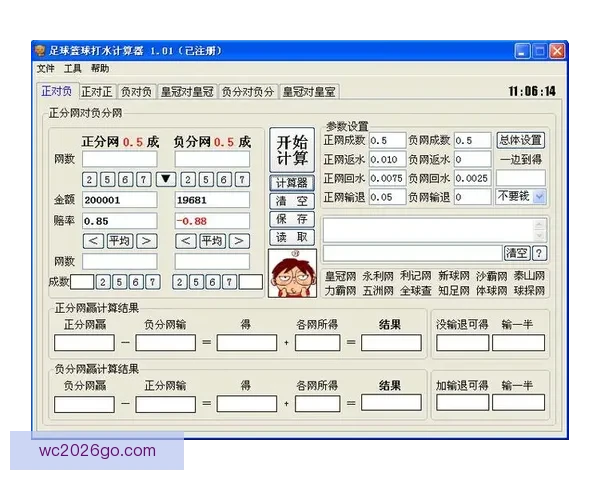Click the question mark help button

point(539,253)
